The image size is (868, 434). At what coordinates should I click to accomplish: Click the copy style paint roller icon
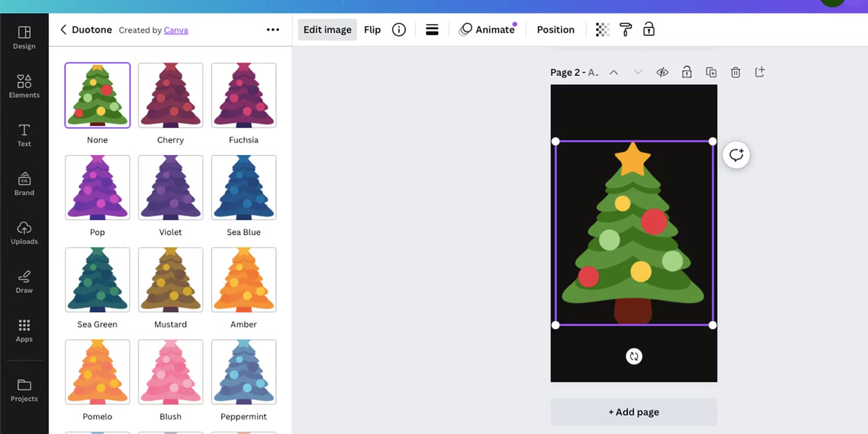[626, 29]
